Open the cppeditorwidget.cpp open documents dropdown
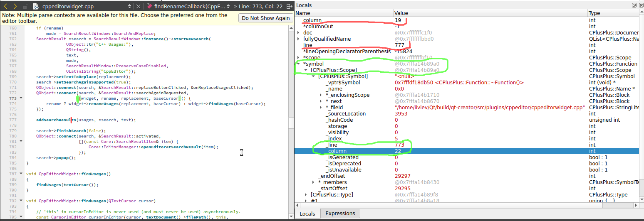 tap(129, 6)
